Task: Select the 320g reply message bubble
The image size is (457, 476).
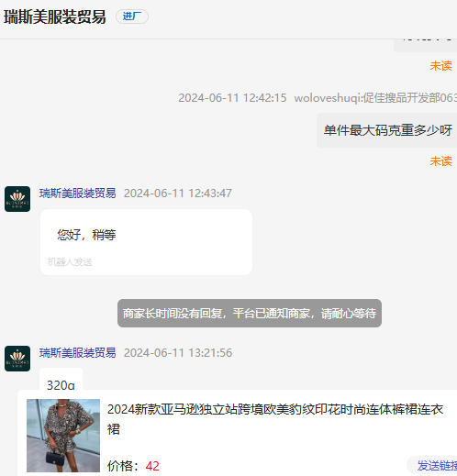Action: 61,379
